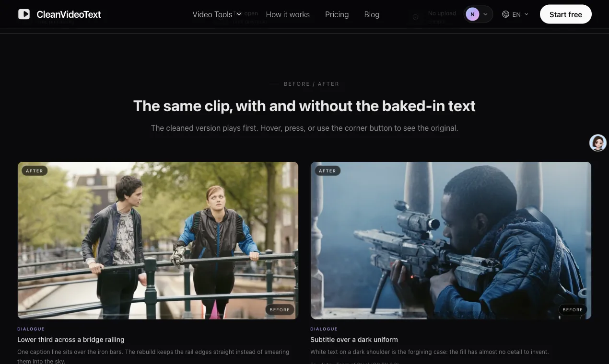The height and width of the screenshot is (364, 609).
Task: Toggle BEFORE on the dark uniform clip
Action: (573, 310)
